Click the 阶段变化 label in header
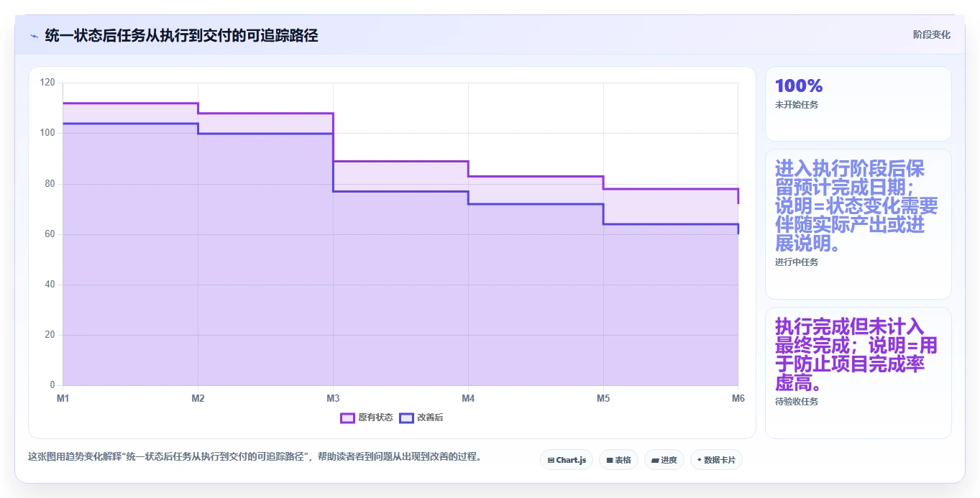The image size is (980, 498). pyautogui.click(x=932, y=34)
